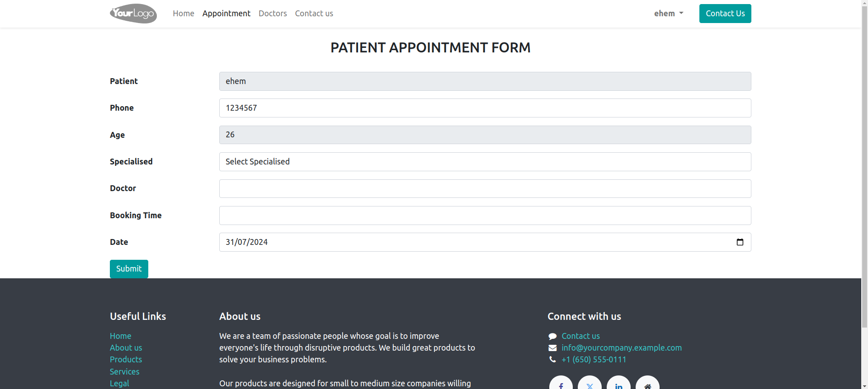Click the envelope icon beside the email
This screenshot has height=389, width=868.
[552, 348]
